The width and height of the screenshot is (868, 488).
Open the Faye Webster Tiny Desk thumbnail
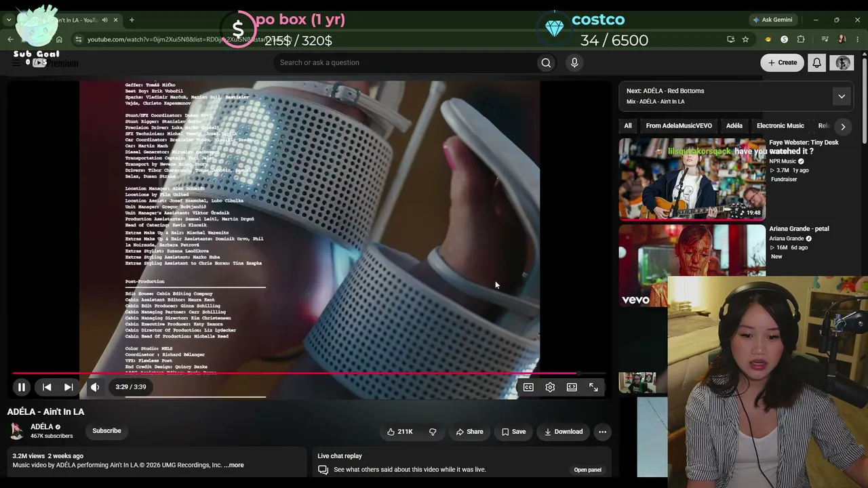tap(692, 179)
